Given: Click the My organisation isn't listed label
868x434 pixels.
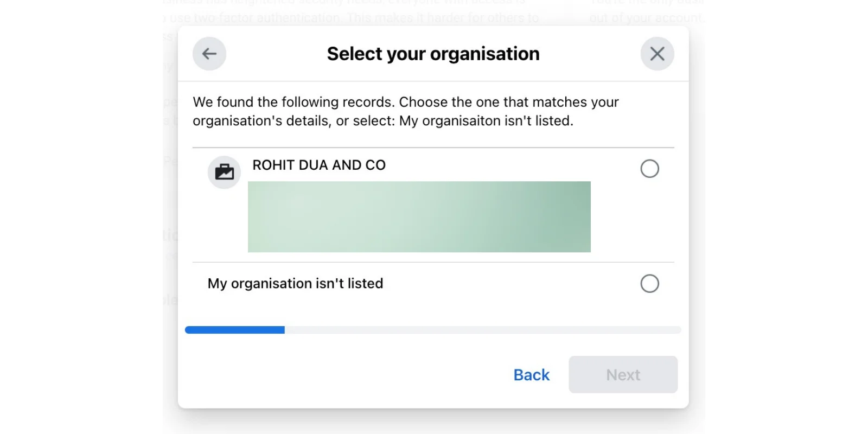Looking at the screenshot, I should point(295,283).
